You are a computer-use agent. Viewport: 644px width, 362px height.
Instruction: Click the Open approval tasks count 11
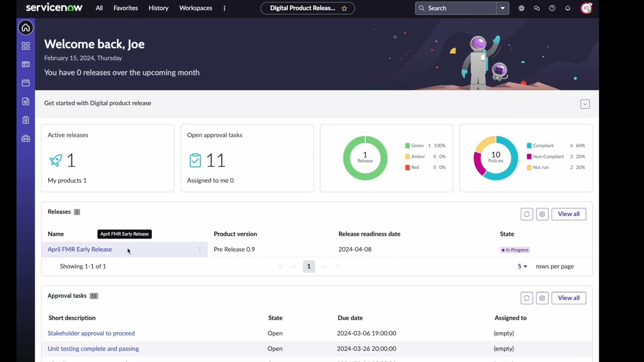[x=215, y=160]
